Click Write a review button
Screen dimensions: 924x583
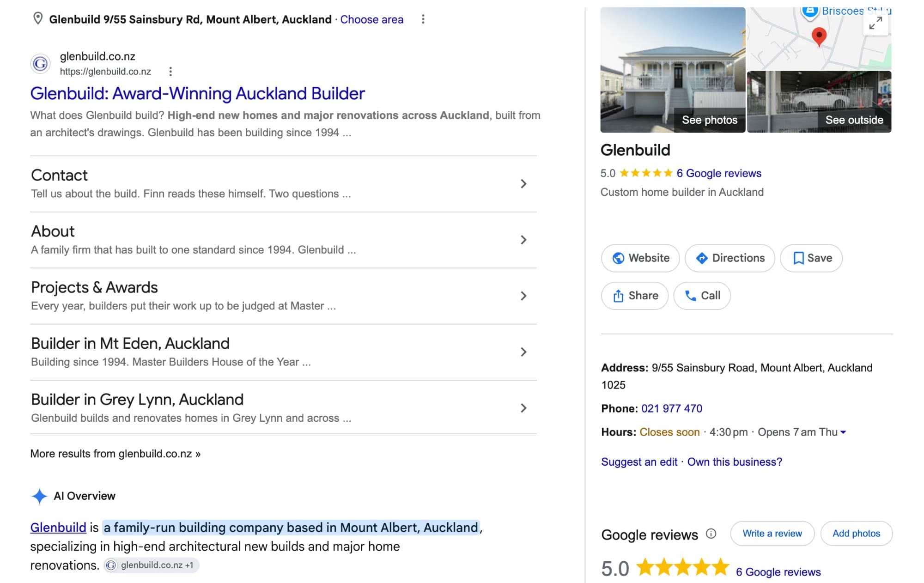pyautogui.click(x=772, y=534)
